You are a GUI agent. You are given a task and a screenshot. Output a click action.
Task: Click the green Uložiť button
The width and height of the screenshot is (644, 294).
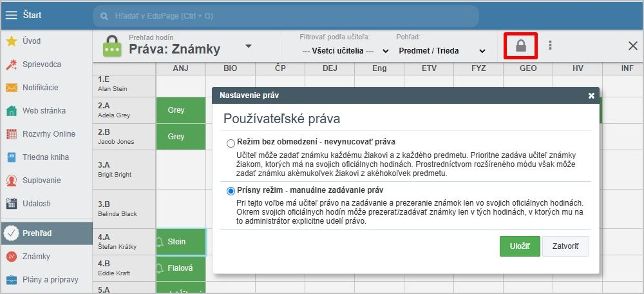coord(519,246)
